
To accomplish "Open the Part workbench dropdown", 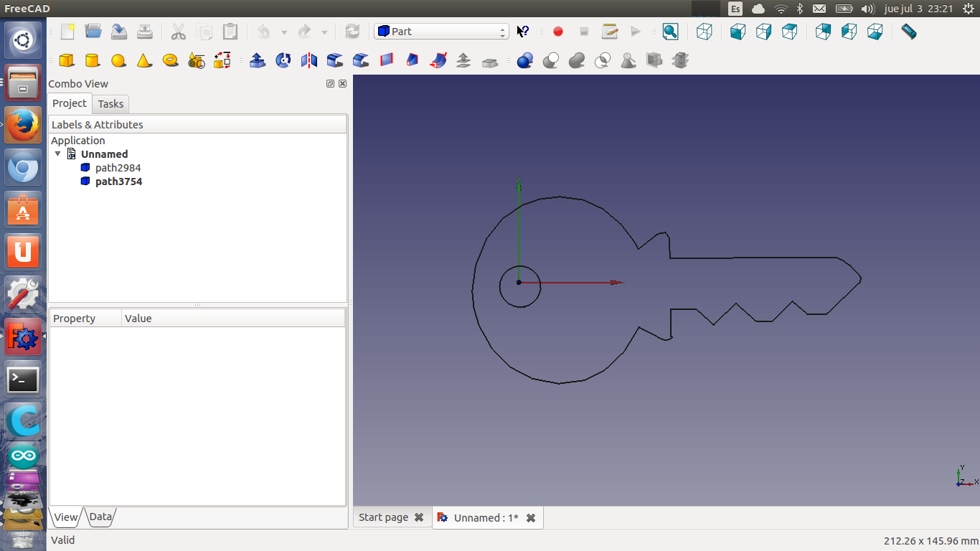I will (440, 32).
